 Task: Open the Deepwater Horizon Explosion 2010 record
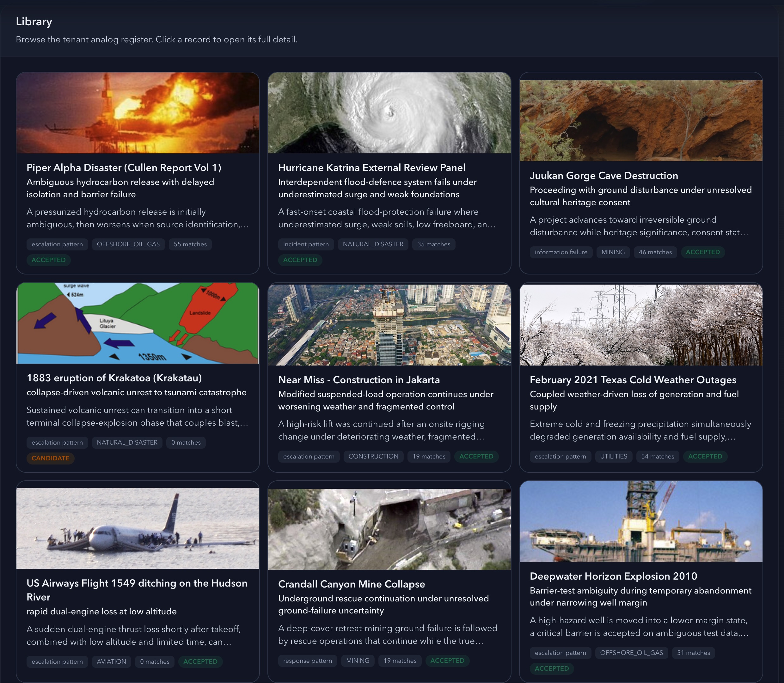[x=613, y=576]
